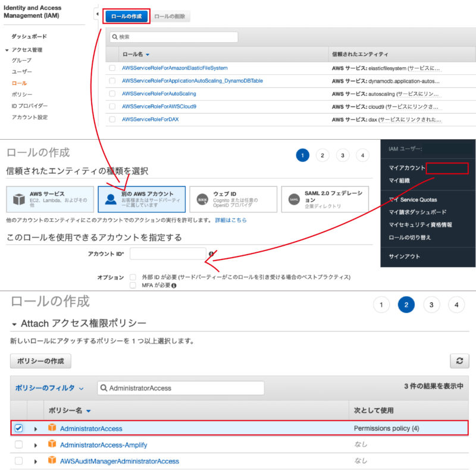Viewport: 476px width, 476px height.
Task: Collapse the Attach アクセス権限ポリシー section
Action: click(14, 324)
